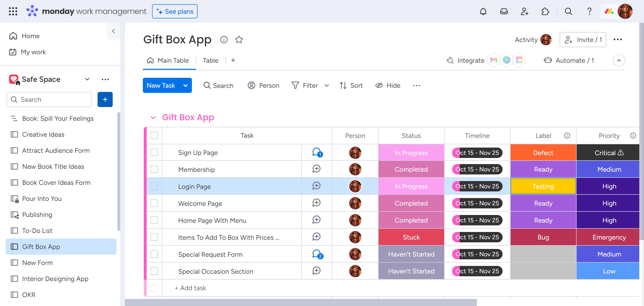This screenshot has height=306, width=644.
Task: Click the Gmail integration icon
Action: (494, 60)
